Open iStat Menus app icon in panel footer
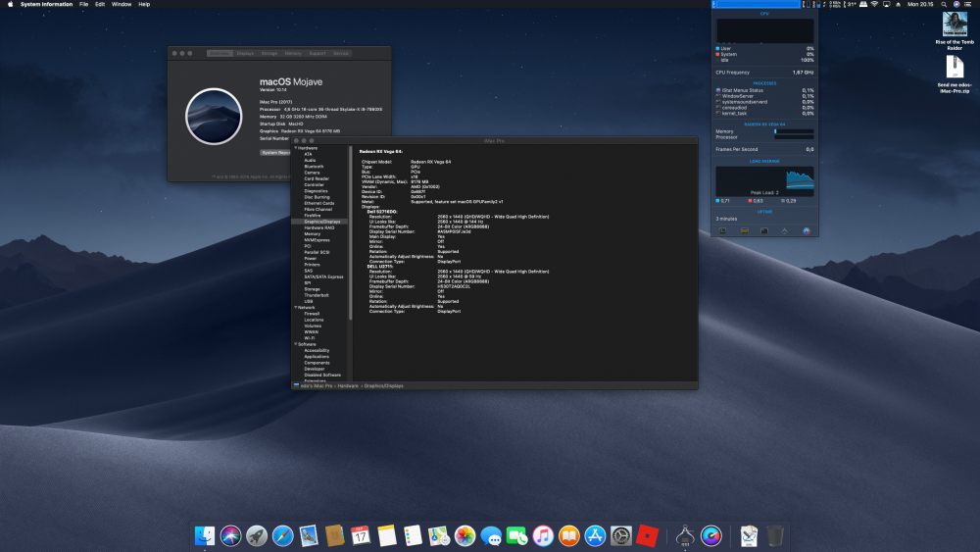Screen dimensions: 980x552 coord(807,230)
